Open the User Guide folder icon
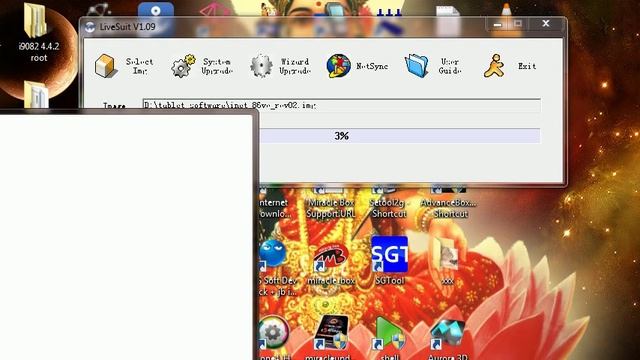Image resolution: width=640 pixels, height=360 pixels. 417,66
